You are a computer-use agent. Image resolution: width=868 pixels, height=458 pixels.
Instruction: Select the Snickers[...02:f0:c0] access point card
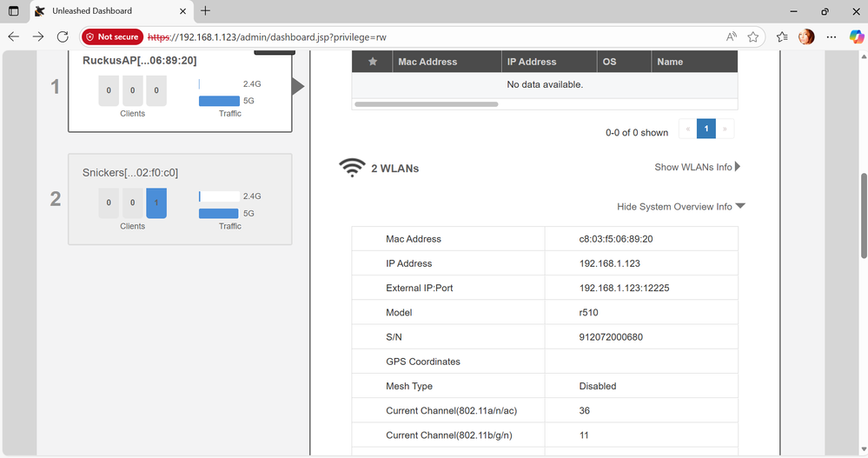[x=180, y=199]
